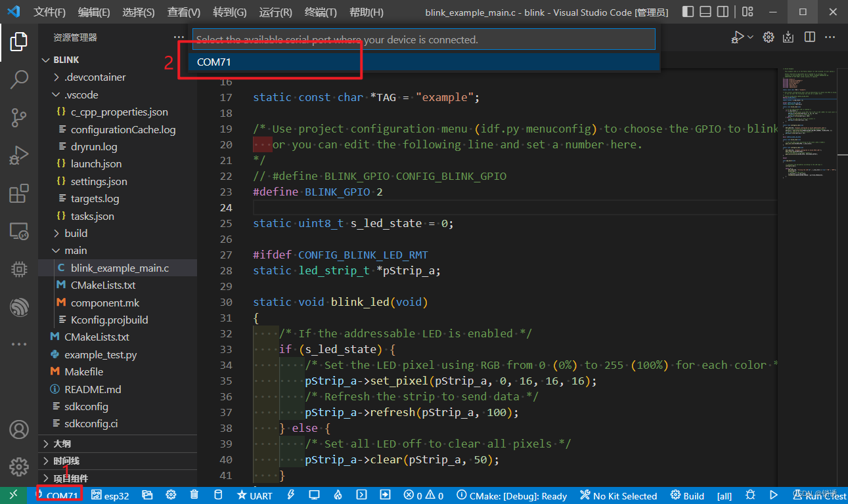Screen dimensions: 848x504
Task: Click CMake: [Debug]: Ready in status bar
Action: [512, 495]
